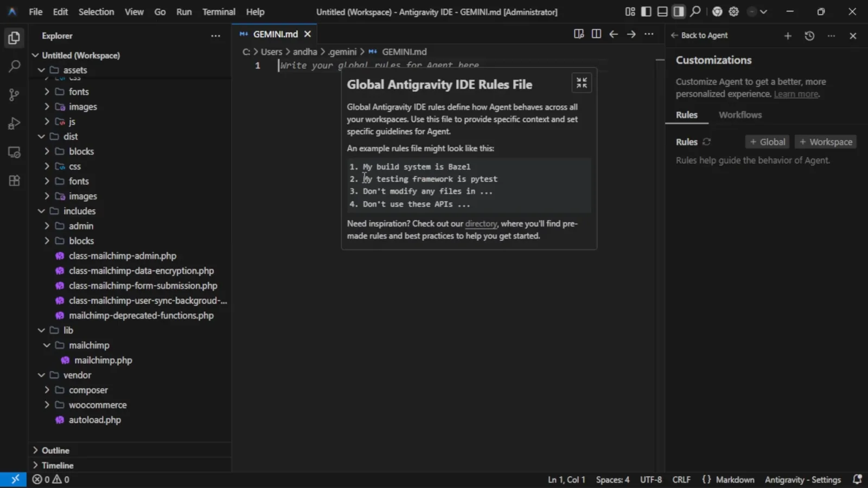Open preview to the side icon
The image size is (868, 488).
(579, 34)
